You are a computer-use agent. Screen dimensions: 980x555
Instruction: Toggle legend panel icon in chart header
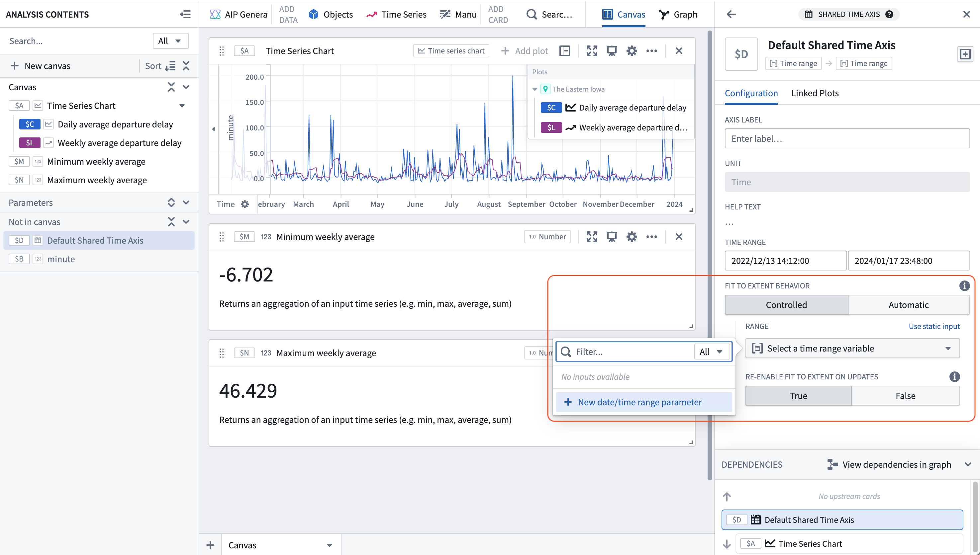pyautogui.click(x=564, y=51)
